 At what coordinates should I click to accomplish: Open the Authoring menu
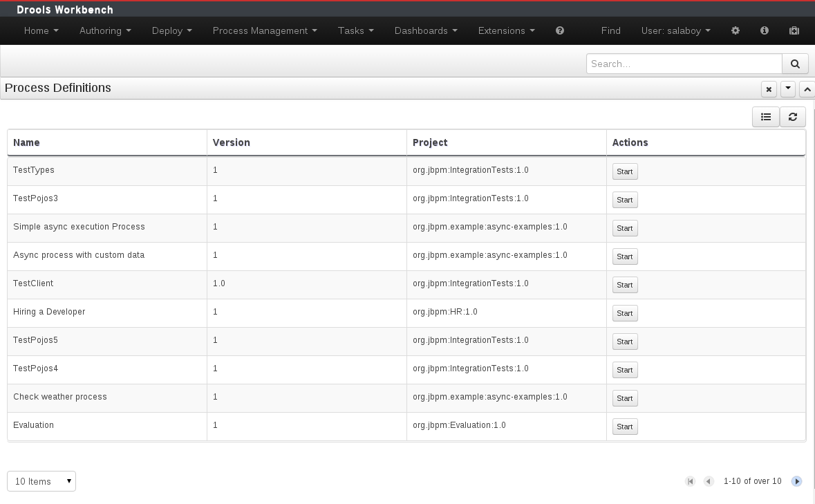pos(105,30)
